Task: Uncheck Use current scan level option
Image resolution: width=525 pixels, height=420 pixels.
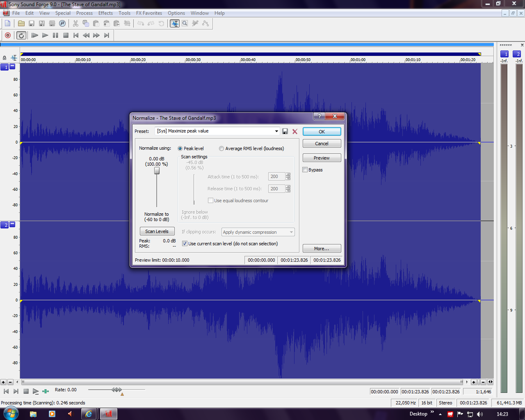Action: point(185,244)
